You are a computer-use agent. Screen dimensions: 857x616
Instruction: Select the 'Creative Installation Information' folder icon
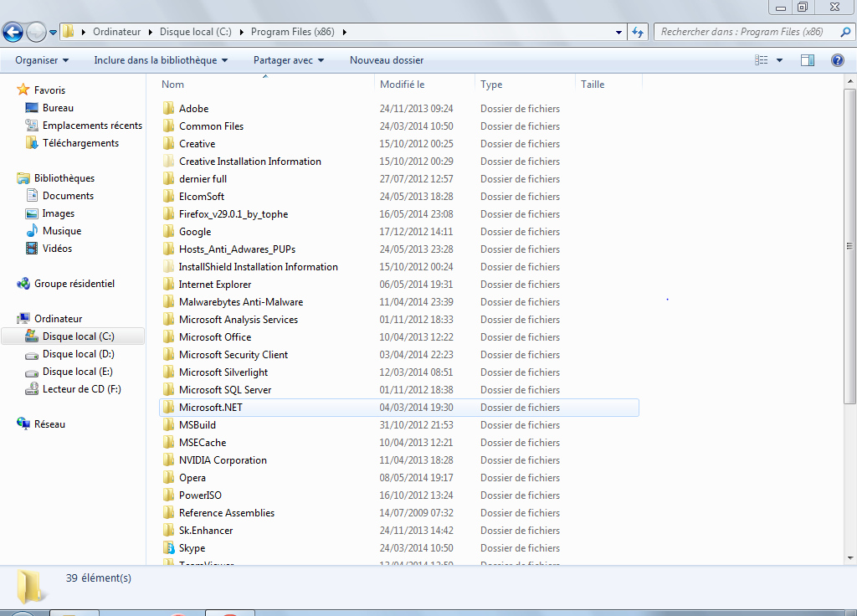coord(169,162)
